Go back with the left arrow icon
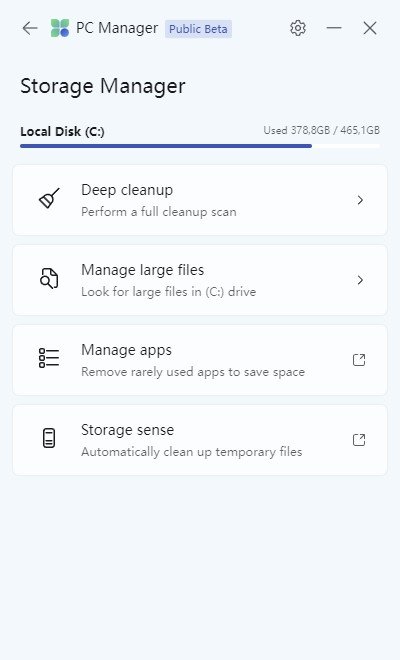 30,28
